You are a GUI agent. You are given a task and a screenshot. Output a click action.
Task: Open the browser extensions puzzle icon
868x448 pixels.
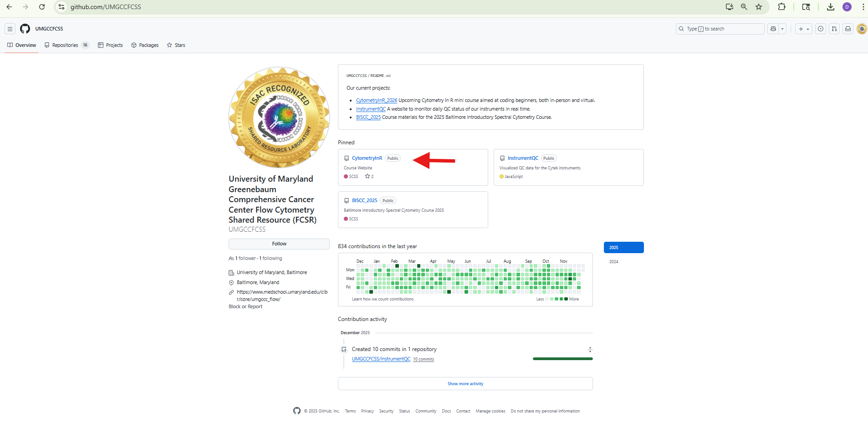(x=782, y=7)
